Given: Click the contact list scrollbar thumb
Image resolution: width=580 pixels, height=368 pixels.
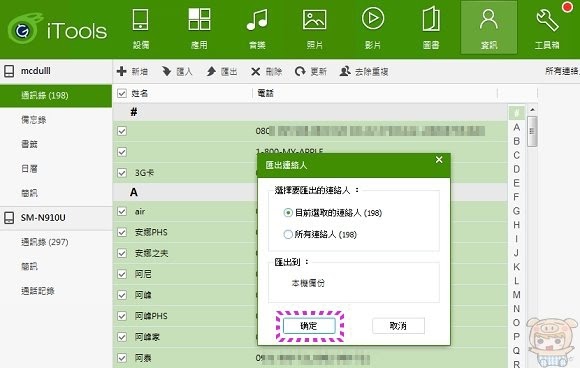Looking at the screenshot, I should (532, 132).
